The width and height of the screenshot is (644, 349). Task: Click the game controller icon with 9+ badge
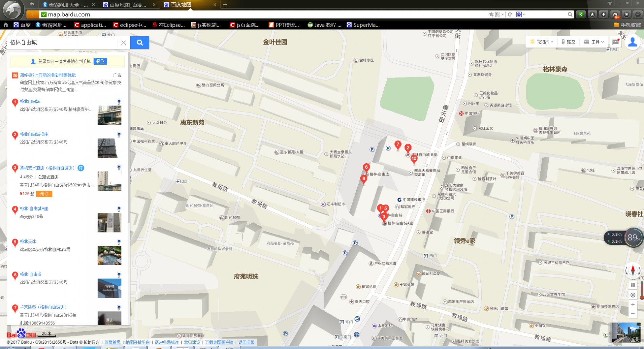tap(615, 15)
